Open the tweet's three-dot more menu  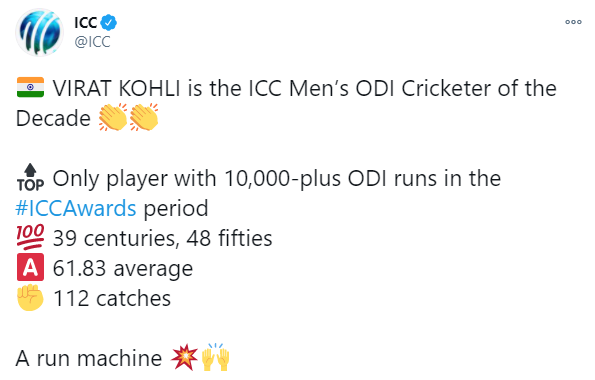point(573,22)
